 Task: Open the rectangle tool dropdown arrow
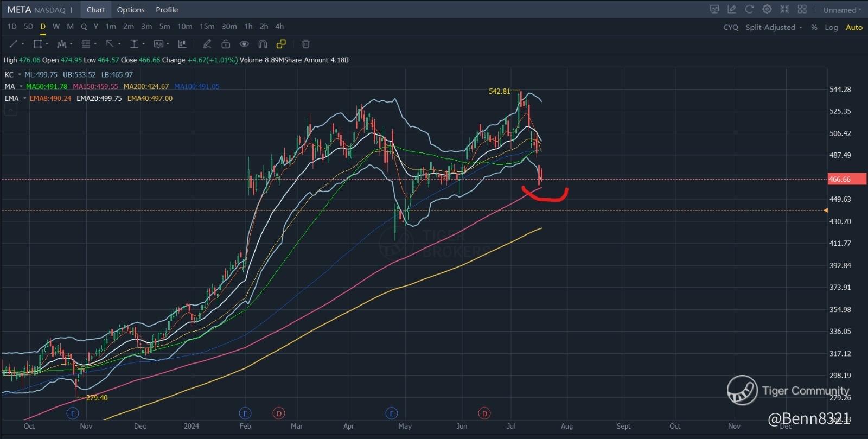click(x=47, y=44)
